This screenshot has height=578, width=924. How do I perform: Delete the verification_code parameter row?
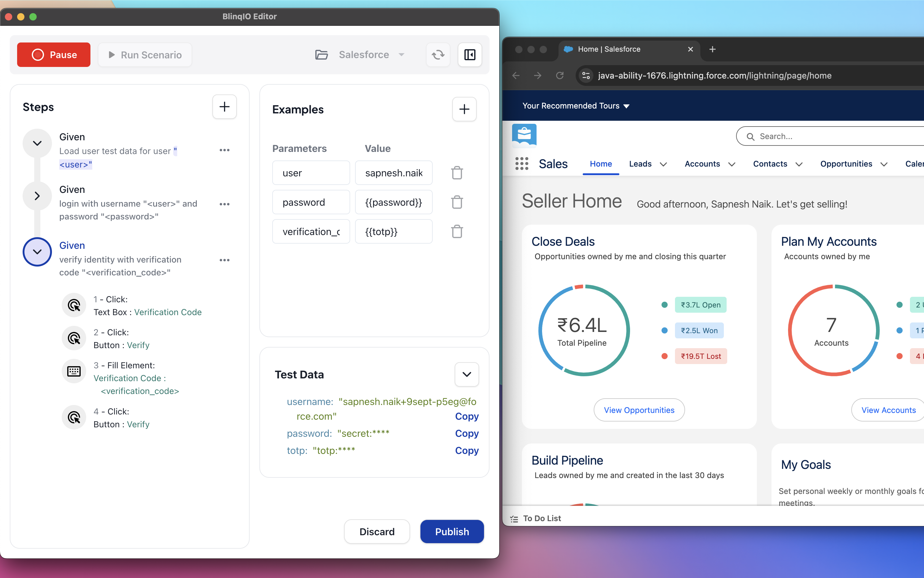pos(457,232)
